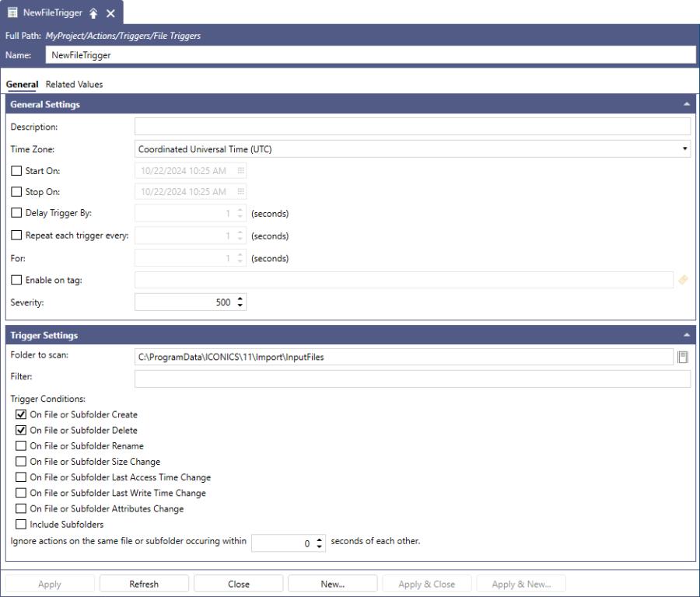The height and width of the screenshot is (597, 700).
Task: Click the tag browser icon beside Enable on tag
Action: (x=683, y=280)
